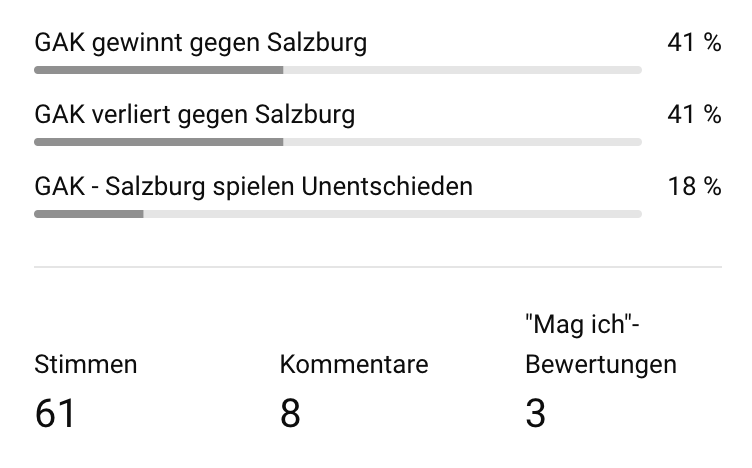The image size is (752, 468).
Task: Click the horizontal divider below the poll
Action: tap(378, 267)
